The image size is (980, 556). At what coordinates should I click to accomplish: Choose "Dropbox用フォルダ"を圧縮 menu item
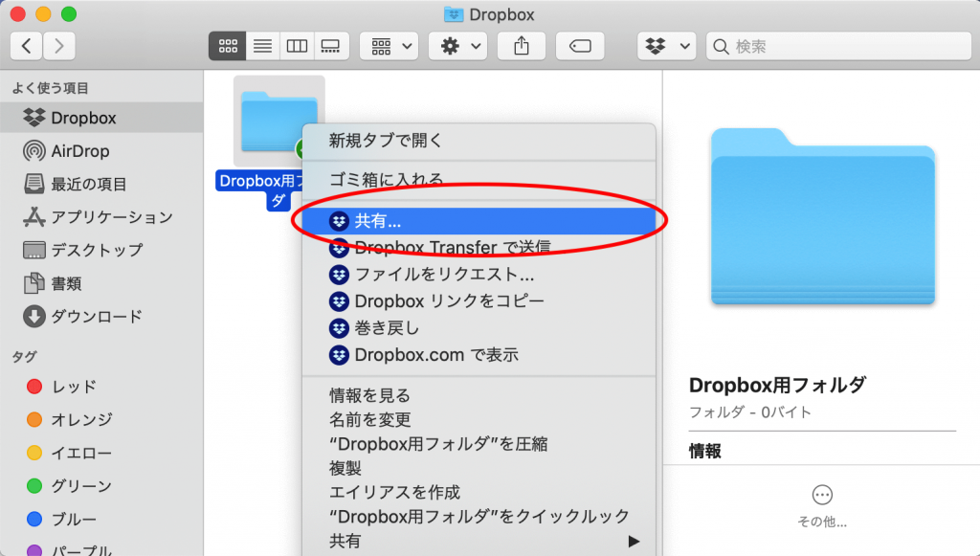(x=479, y=444)
